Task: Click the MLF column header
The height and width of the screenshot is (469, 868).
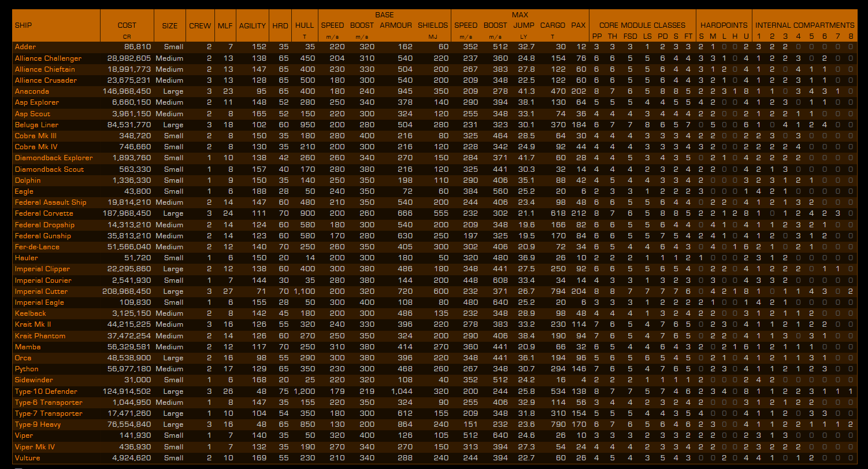Action: point(225,25)
